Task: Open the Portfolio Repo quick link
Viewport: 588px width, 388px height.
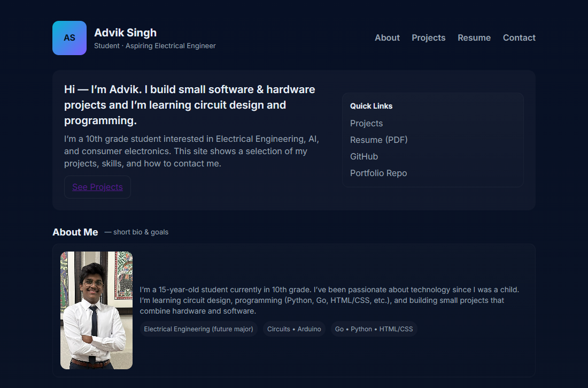Action: coord(378,173)
